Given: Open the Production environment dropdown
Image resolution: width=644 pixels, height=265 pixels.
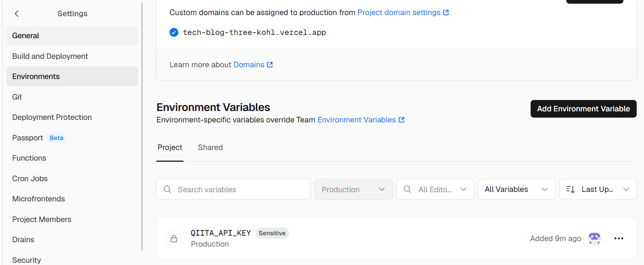Looking at the screenshot, I should pyautogui.click(x=353, y=189).
